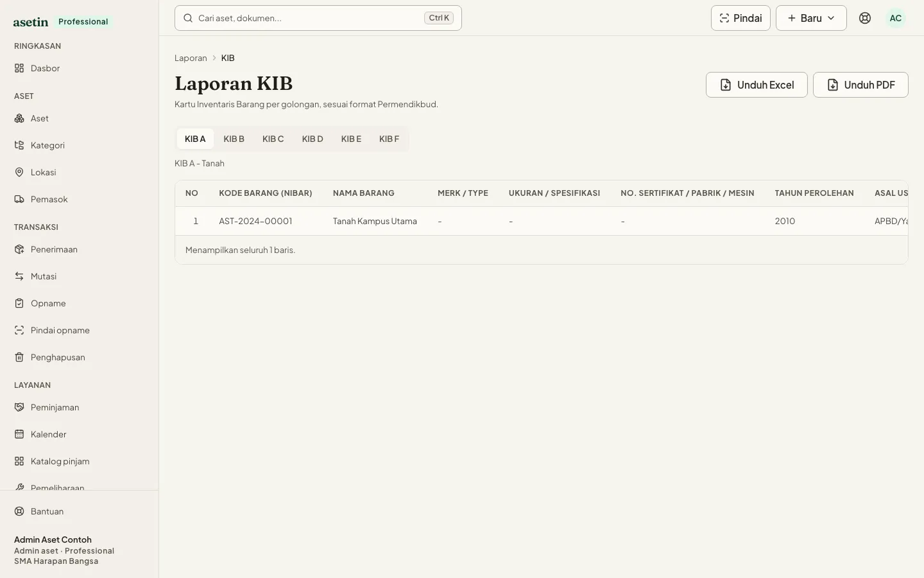Screen dimensions: 924x578
Task: Click the search magnifier icon
Action: pos(188,18)
